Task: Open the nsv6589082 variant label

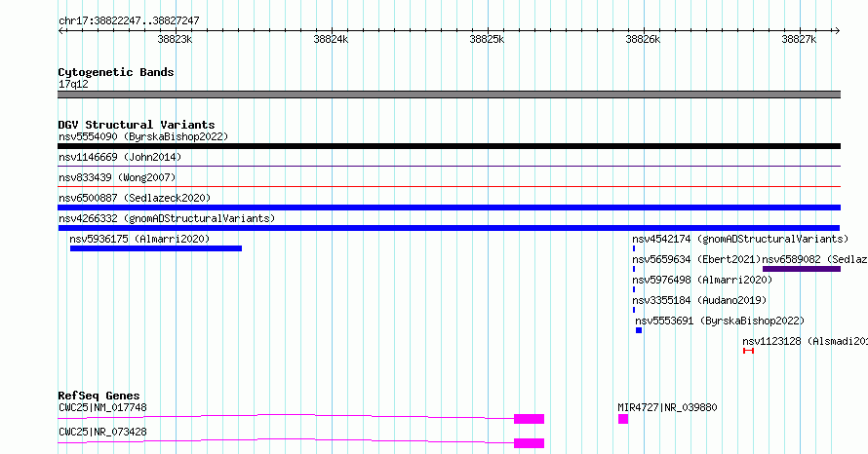Action: click(815, 259)
